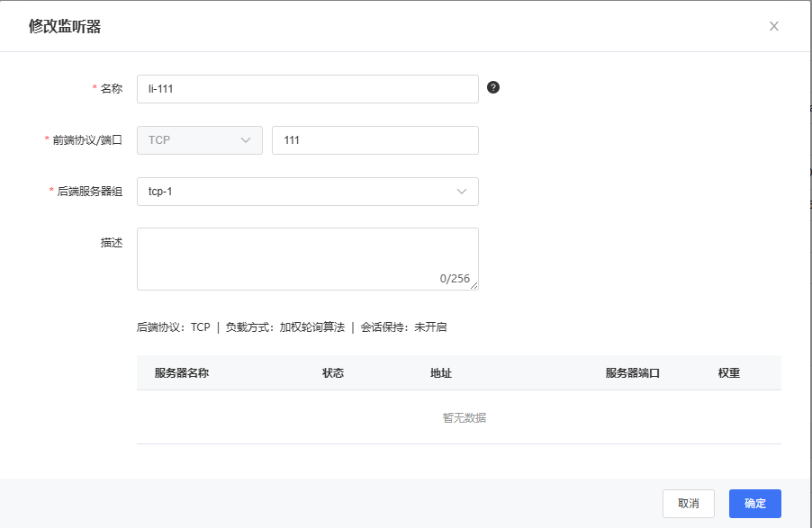Click the help question mark icon beside 名称
Viewport: 812px width, 528px height.
pyautogui.click(x=493, y=87)
